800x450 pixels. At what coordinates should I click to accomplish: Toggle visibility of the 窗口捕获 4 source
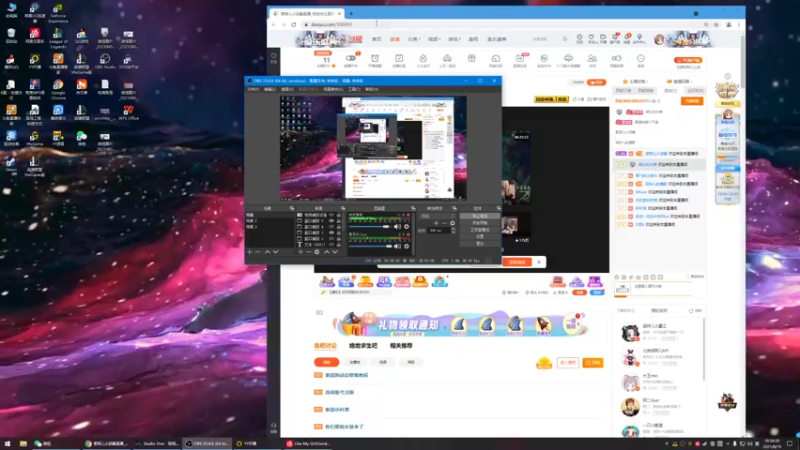(x=332, y=227)
